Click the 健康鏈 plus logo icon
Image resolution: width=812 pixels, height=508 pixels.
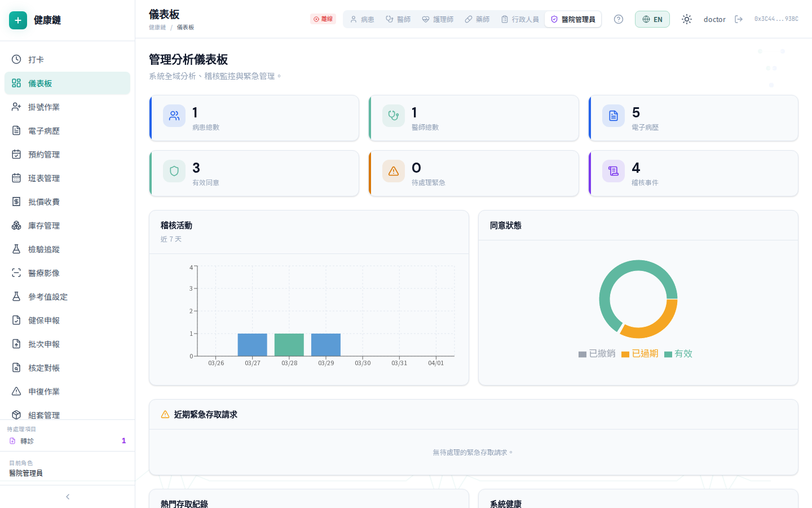(x=18, y=20)
